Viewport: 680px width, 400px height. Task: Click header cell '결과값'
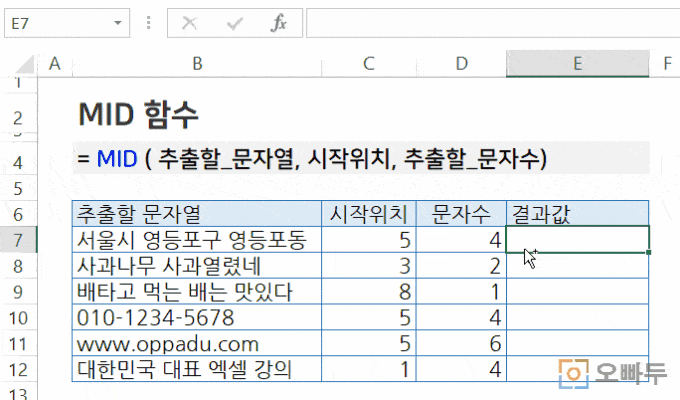point(578,213)
